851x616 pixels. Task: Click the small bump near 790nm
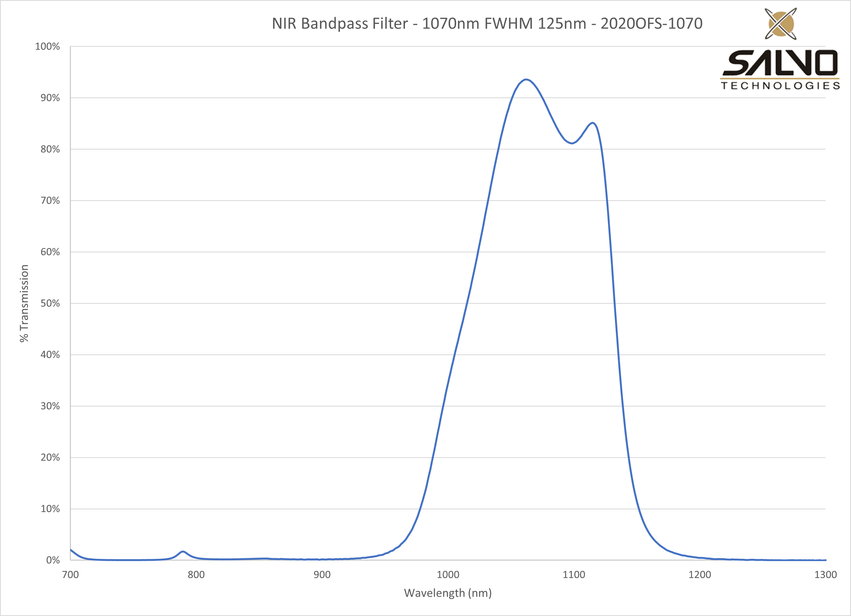point(183,552)
